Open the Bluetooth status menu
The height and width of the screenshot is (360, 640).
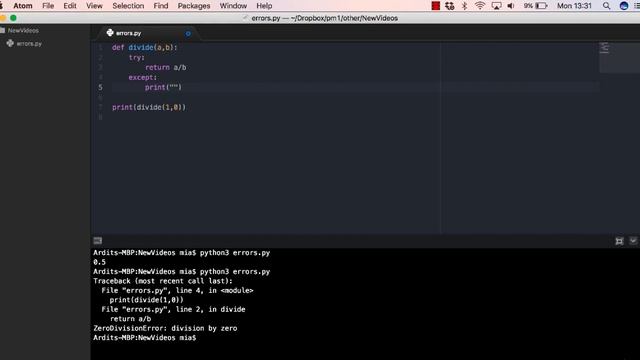pos(464,6)
